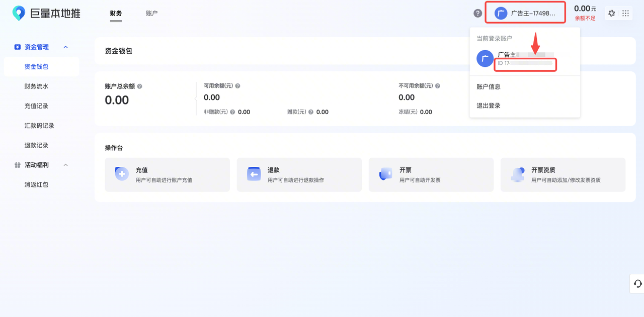
Task: Open the apps grid icon
Action: [625, 14]
